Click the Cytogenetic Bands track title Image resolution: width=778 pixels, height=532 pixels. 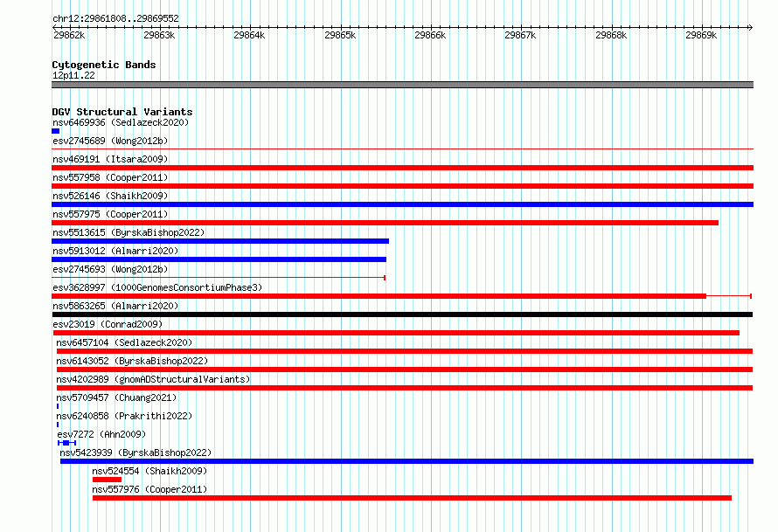[x=104, y=65]
